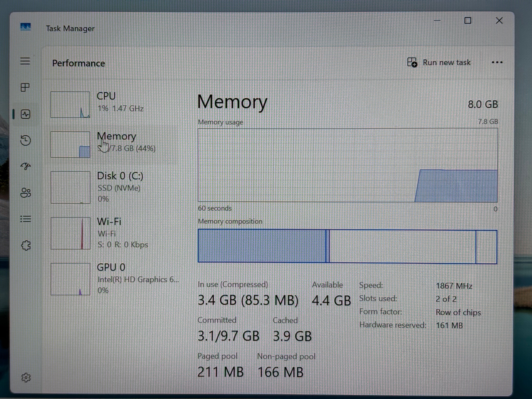Select the Performance page icon in sidebar

pyautogui.click(x=25, y=114)
